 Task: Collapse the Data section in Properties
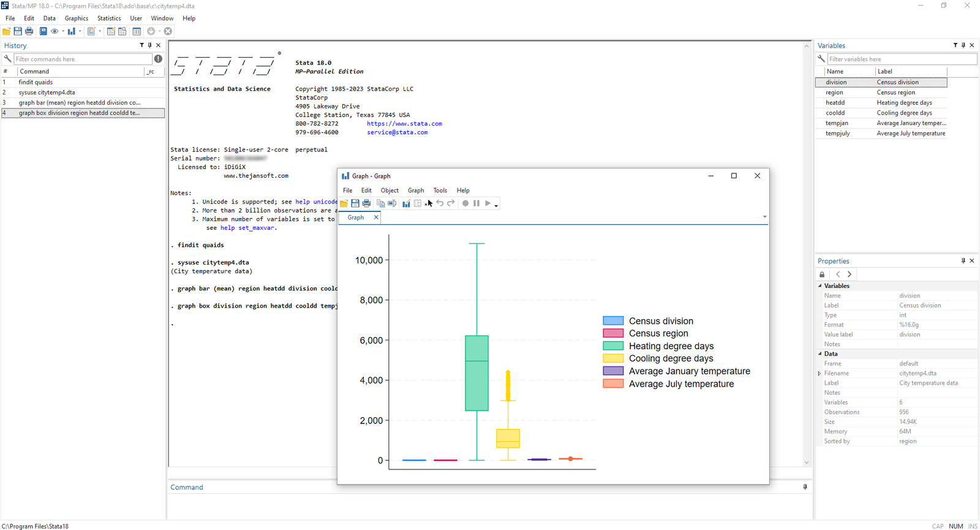820,354
